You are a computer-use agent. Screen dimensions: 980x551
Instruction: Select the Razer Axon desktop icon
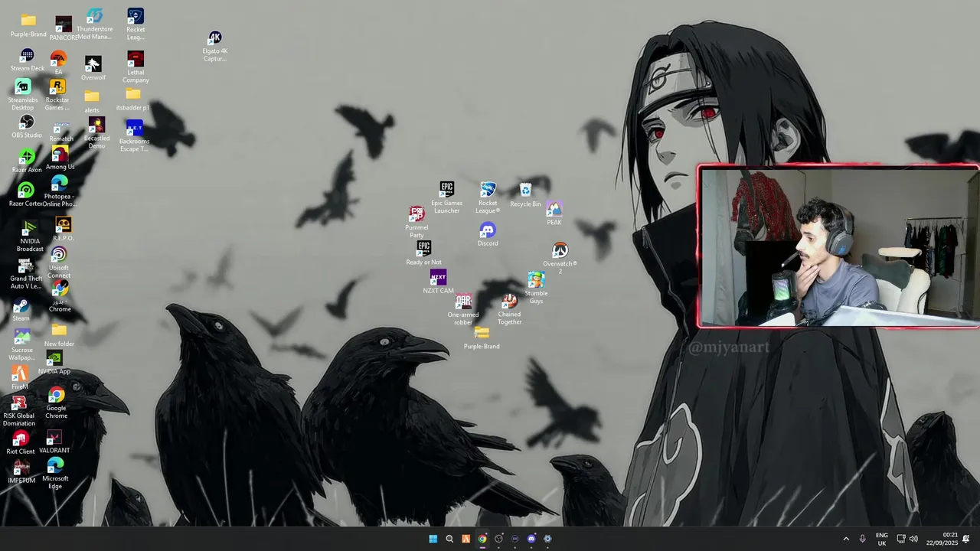(27, 161)
